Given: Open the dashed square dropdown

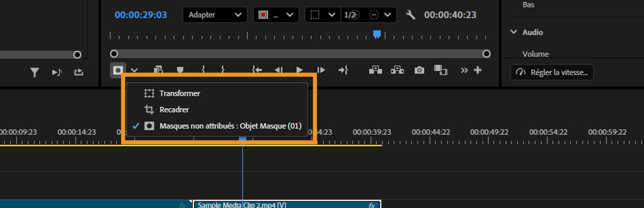Looking at the screenshot, I should point(323,15).
